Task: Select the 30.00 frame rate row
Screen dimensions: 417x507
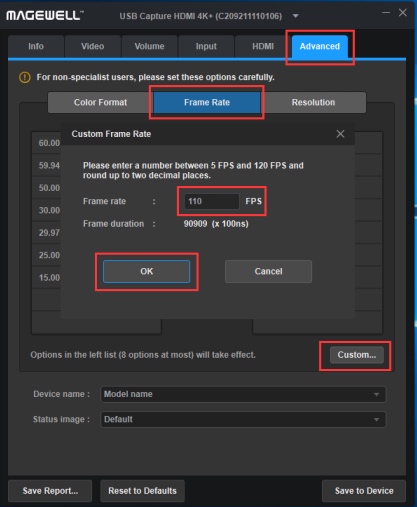Action: pos(47,210)
